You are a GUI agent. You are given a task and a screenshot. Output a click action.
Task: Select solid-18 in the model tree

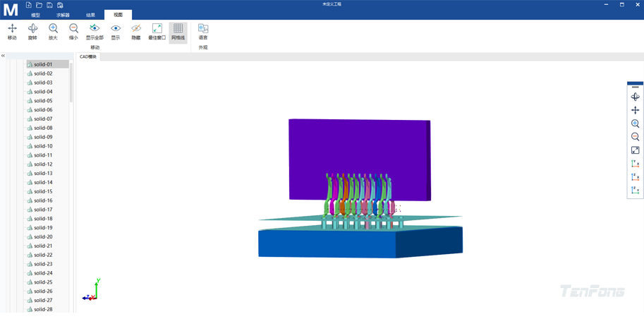[43, 219]
